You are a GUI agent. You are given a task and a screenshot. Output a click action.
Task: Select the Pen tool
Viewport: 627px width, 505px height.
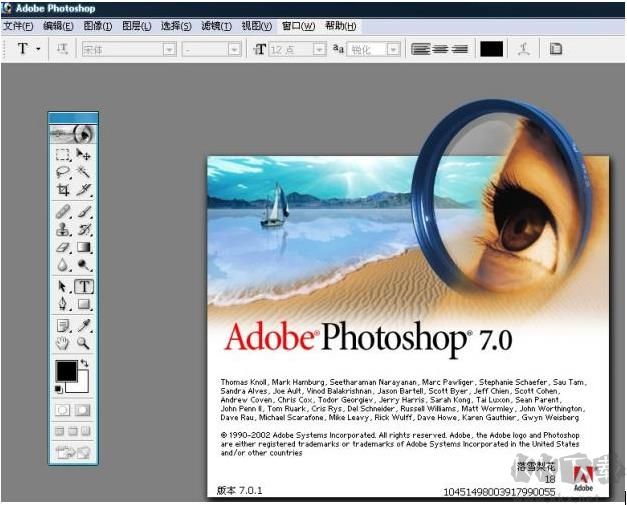(x=63, y=304)
